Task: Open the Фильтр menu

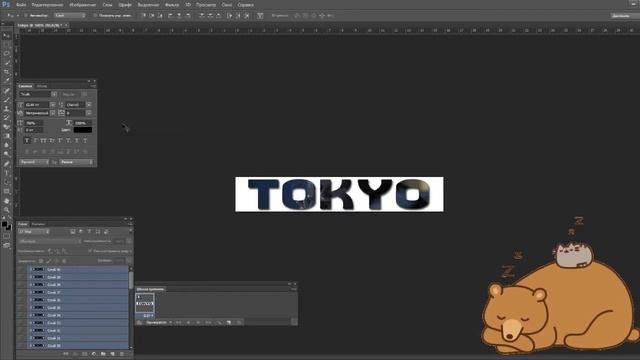Action: coord(172,5)
